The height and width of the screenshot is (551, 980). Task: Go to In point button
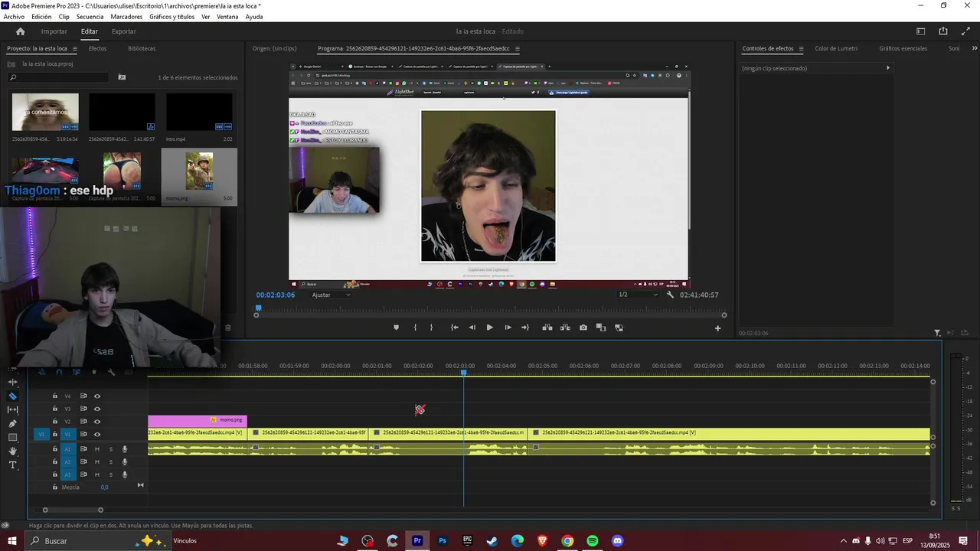455,328
